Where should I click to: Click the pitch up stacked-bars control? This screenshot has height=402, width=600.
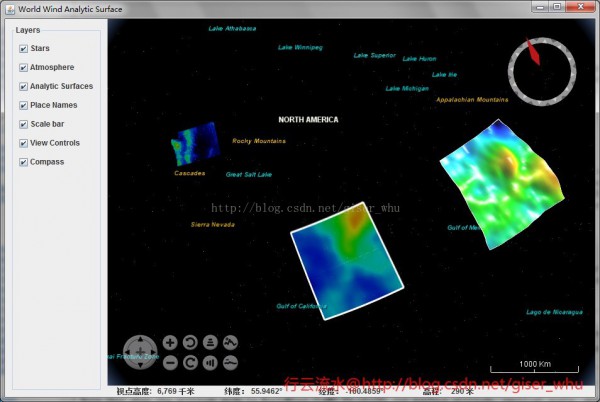[210, 343]
